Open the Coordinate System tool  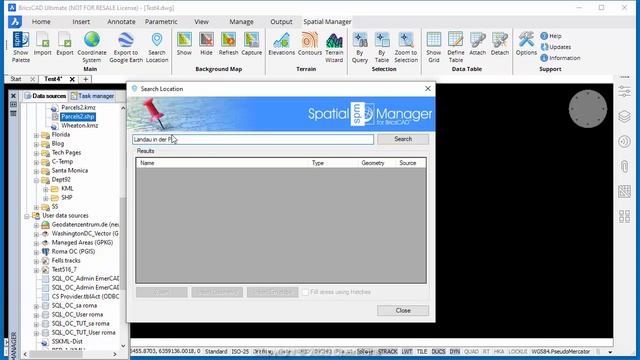pyautogui.click(x=92, y=47)
